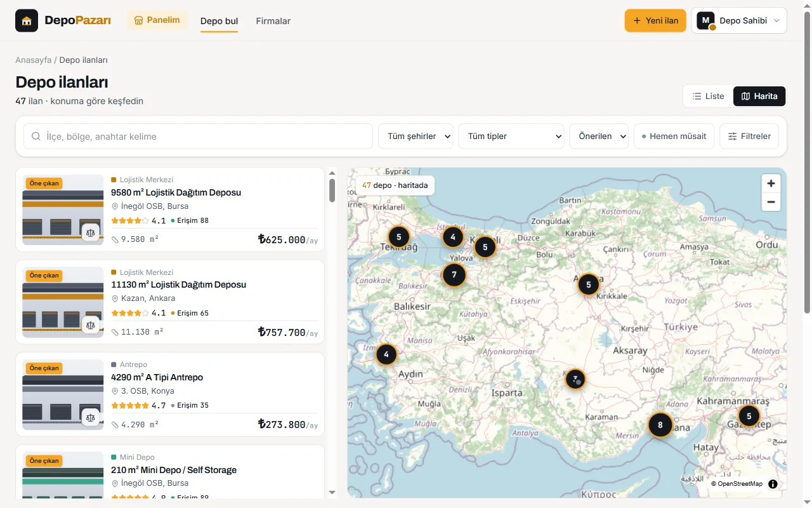Click listing panel scrollbar up arrow
This screenshot has width=812, height=508.
tap(332, 172)
